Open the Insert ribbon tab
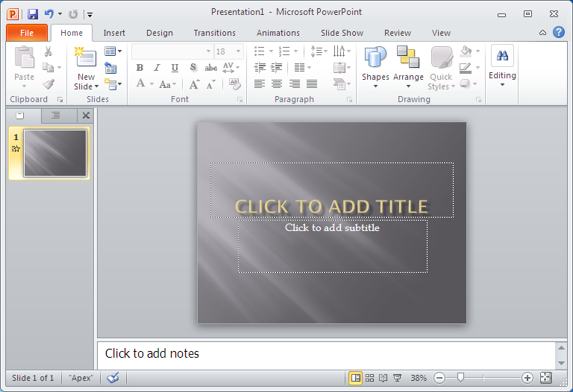 click(x=114, y=33)
